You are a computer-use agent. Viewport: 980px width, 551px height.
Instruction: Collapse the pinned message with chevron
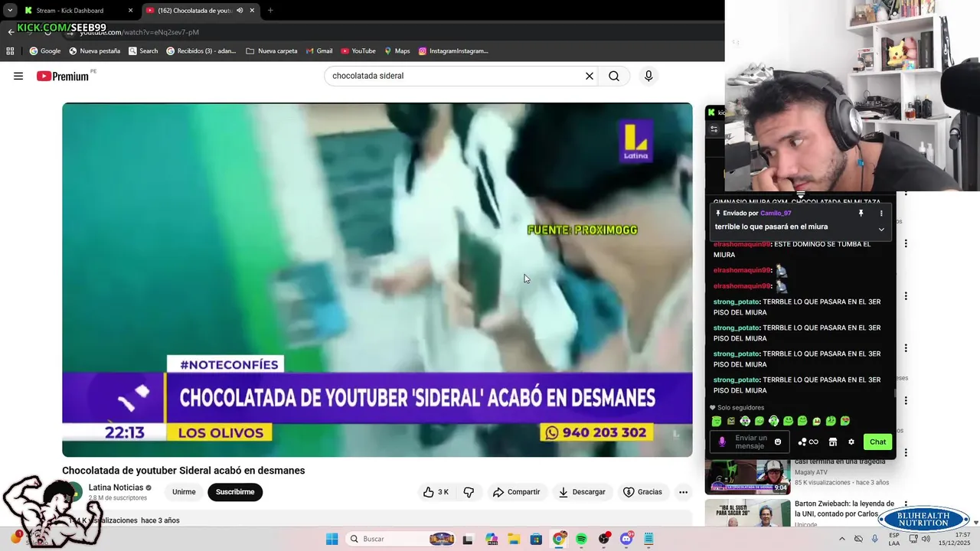click(x=881, y=229)
